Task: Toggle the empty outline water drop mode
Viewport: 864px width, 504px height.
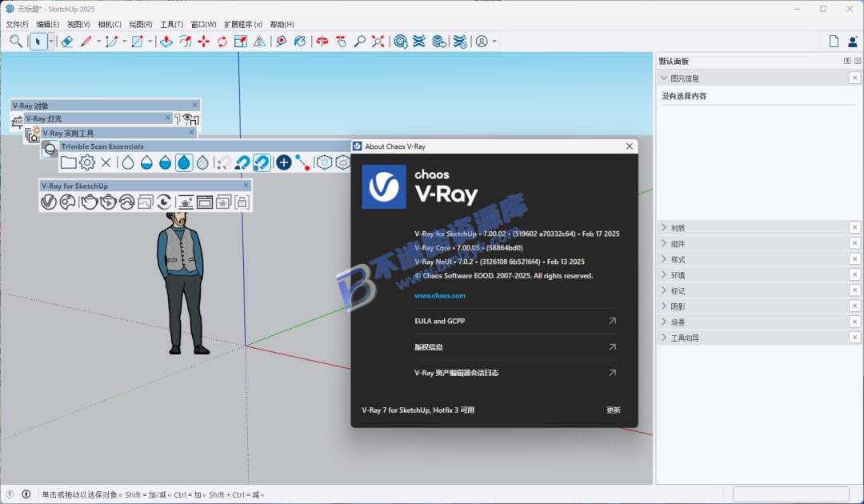Action: 128,162
